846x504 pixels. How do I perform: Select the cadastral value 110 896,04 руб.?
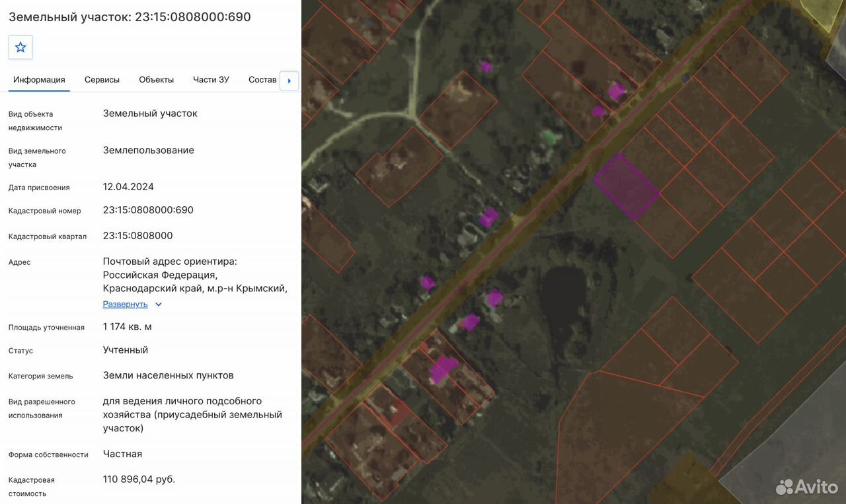(139, 480)
